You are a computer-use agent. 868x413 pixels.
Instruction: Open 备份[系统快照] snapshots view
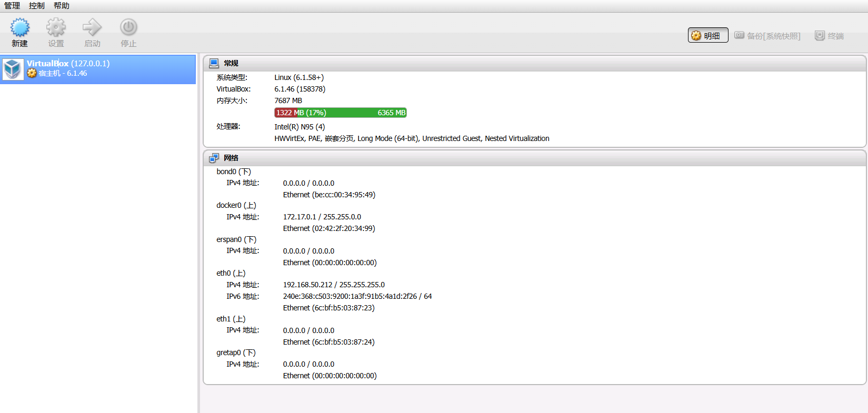767,35
